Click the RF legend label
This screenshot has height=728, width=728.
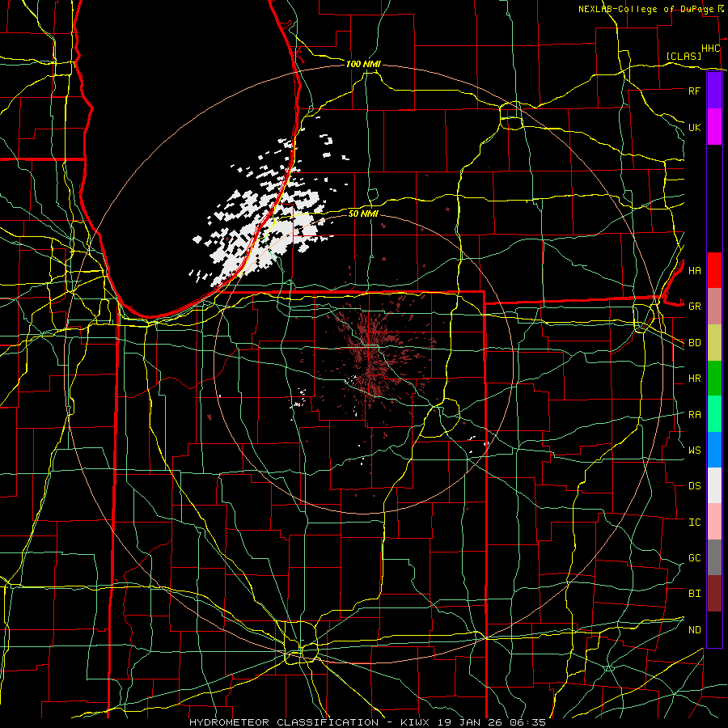[x=695, y=91]
